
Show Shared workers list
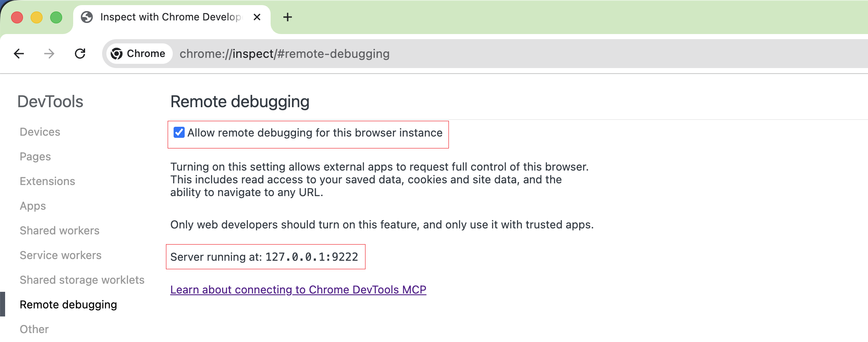point(60,231)
